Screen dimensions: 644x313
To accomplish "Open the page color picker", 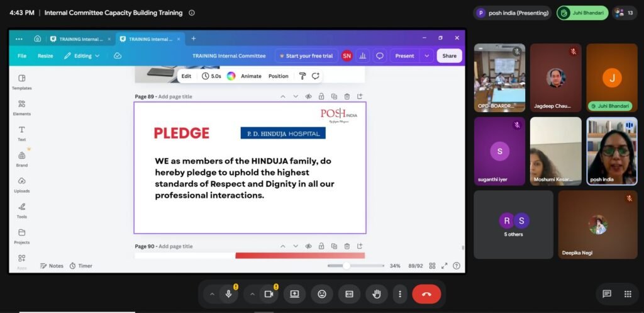I will (x=231, y=76).
